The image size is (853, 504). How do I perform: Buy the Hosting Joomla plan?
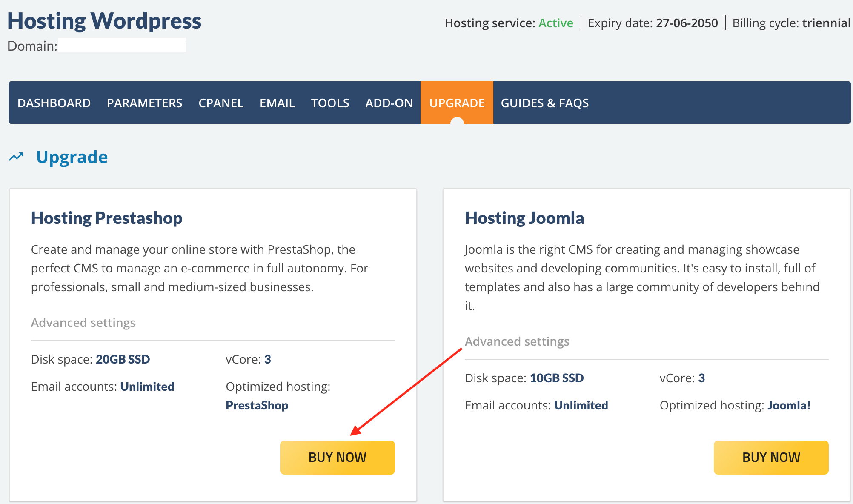771,457
